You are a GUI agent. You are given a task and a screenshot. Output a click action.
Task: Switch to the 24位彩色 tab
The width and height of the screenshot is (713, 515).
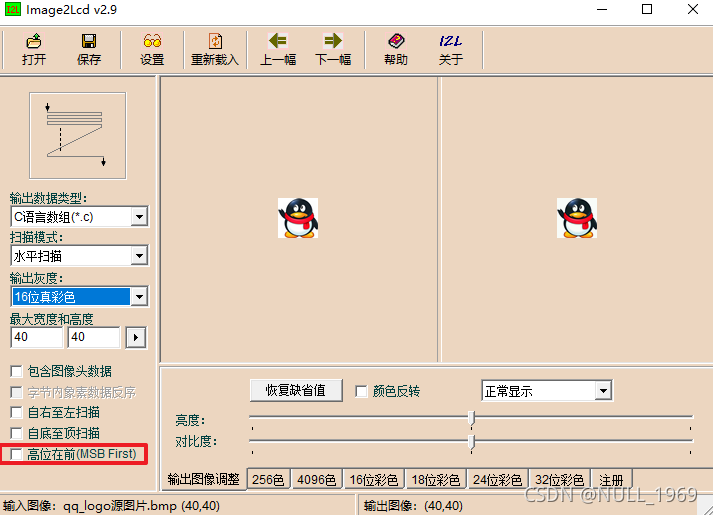497,480
